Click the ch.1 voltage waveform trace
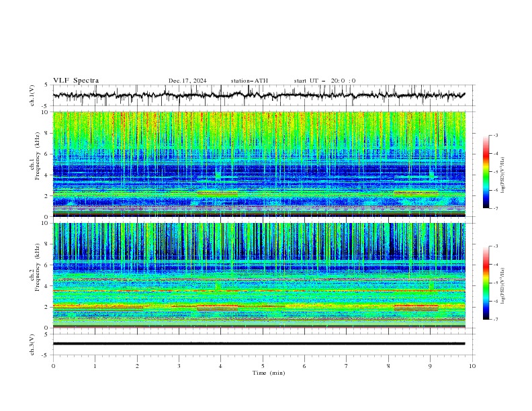The width and height of the screenshot is (532, 411). pyautogui.click(x=259, y=95)
